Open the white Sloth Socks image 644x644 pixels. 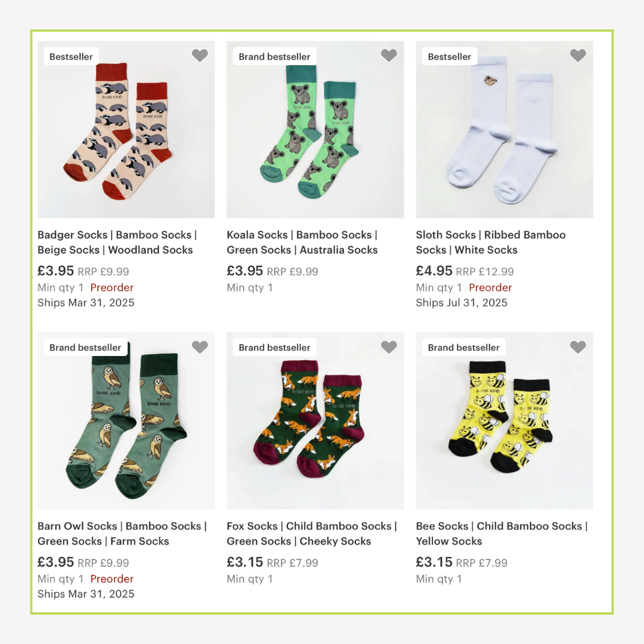tap(504, 129)
